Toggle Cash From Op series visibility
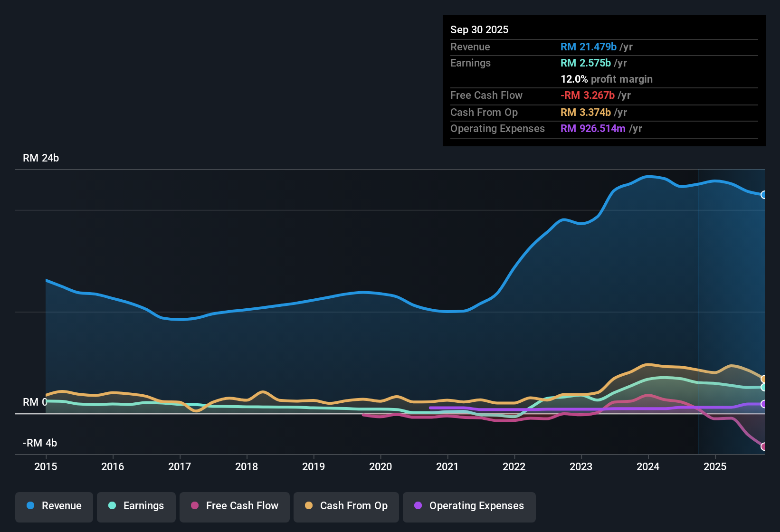The height and width of the screenshot is (532, 780). point(346,506)
